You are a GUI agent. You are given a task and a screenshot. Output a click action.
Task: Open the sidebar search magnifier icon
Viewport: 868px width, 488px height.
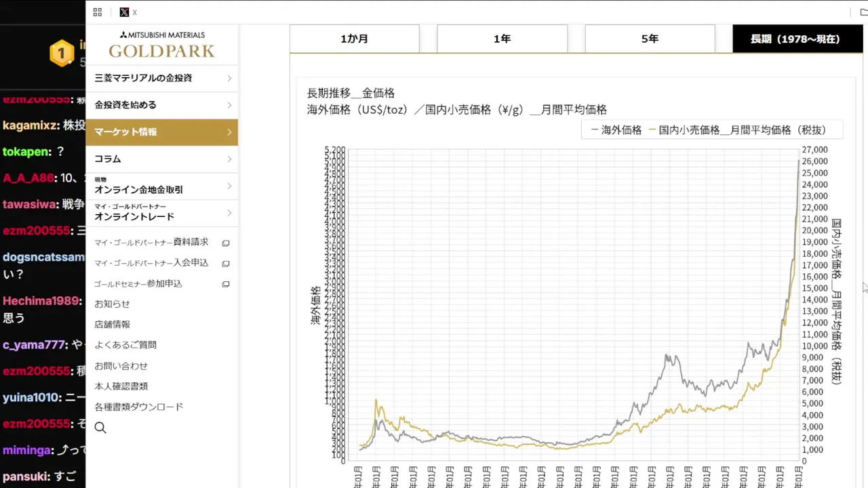(x=100, y=428)
